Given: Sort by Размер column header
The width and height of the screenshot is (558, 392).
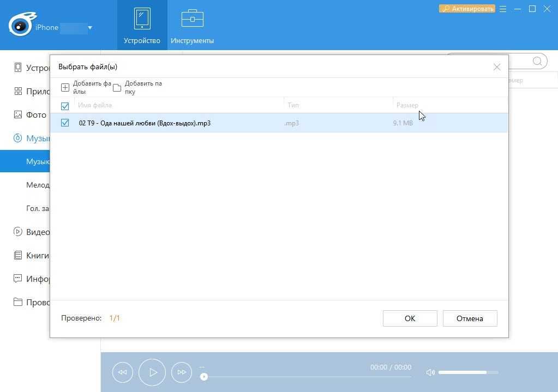Looking at the screenshot, I should pyautogui.click(x=407, y=105).
